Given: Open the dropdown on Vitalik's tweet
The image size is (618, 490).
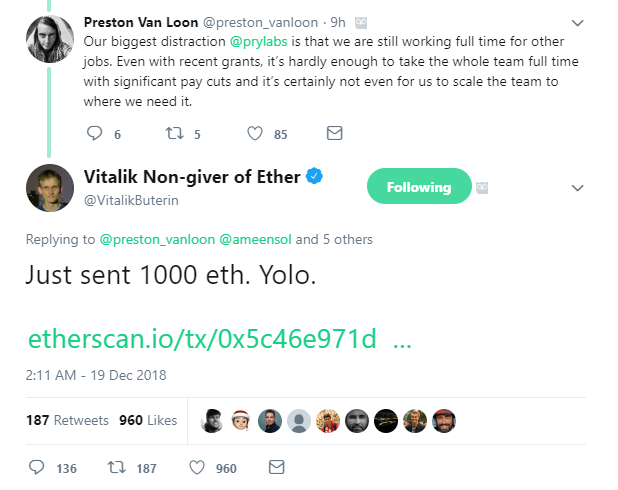Looking at the screenshot, I should coord(577,187).
